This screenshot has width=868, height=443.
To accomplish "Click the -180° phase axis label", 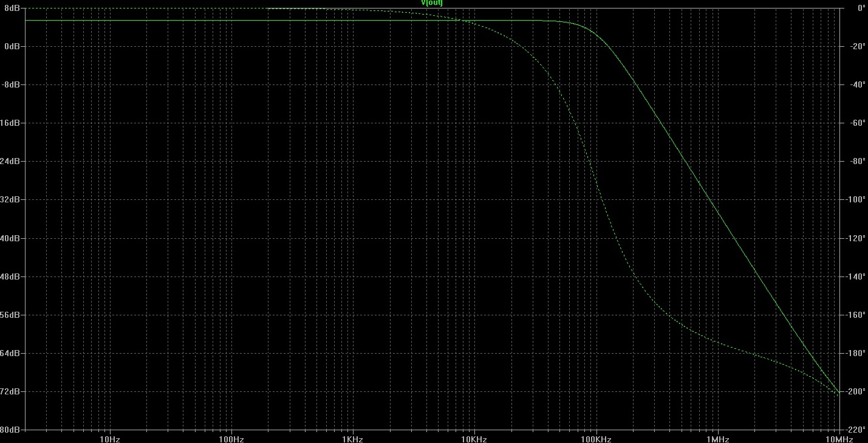I will coord(855,353).
